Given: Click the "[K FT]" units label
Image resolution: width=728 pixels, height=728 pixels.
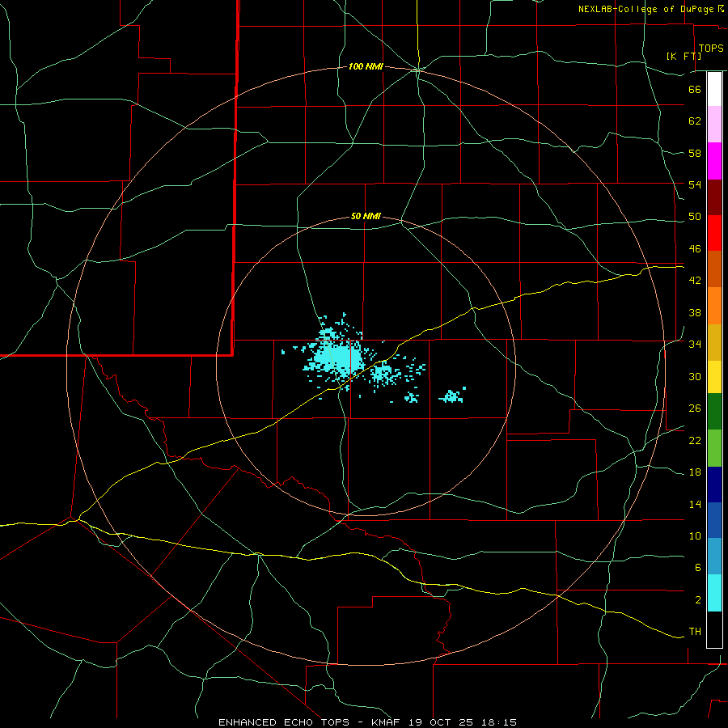Looking at the screenshot, I should 684,56.
